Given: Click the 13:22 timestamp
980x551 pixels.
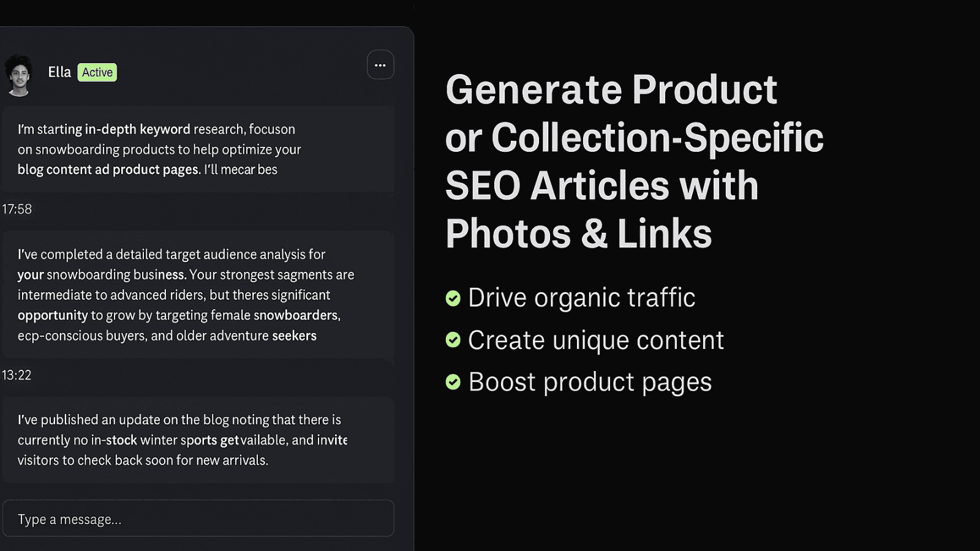Looking at the screenshot, I should tap(17, 375).
